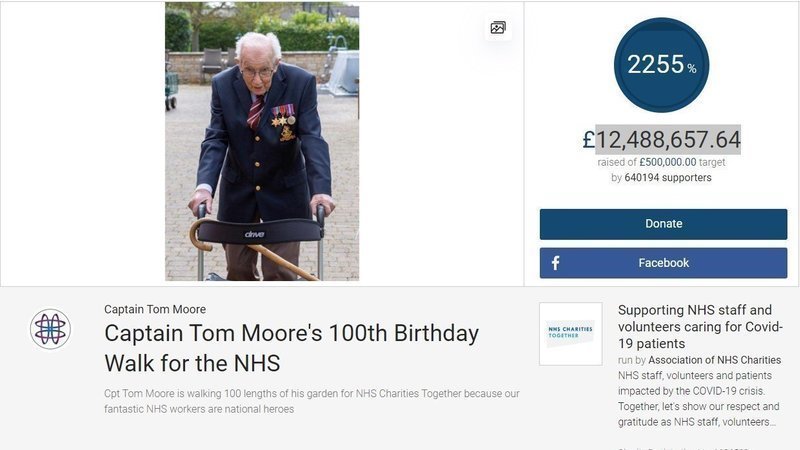Click the Facebook 'f' logo icon
Viewport: 800px width, 450px height.
555,263
